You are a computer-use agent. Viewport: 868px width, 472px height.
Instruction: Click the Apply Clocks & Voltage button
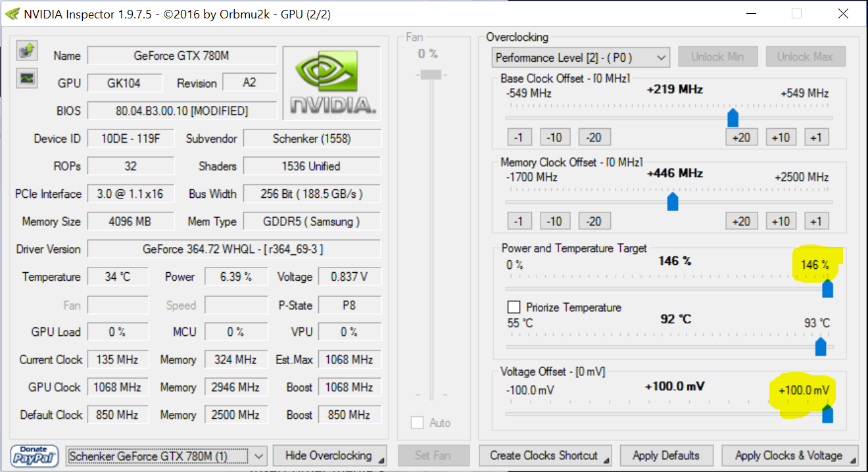tap(790, 456)
